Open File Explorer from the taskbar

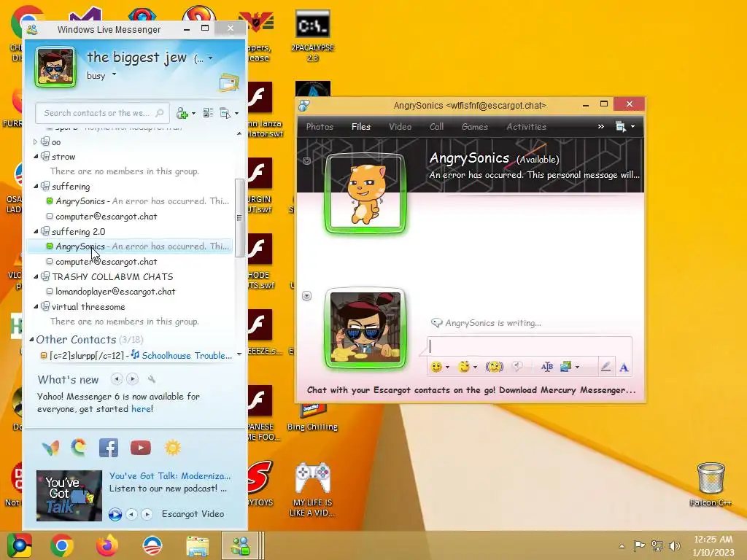[x=197, y=546]
